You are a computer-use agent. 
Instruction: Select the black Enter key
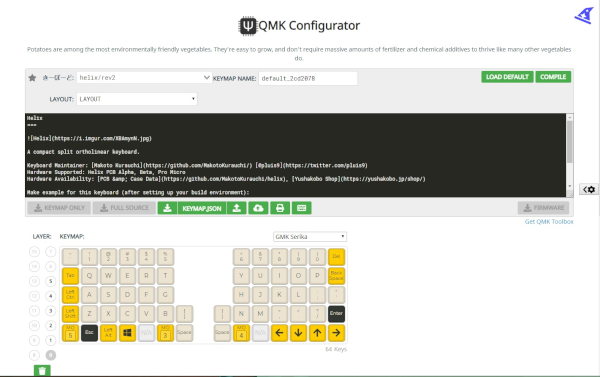(336, 313)
